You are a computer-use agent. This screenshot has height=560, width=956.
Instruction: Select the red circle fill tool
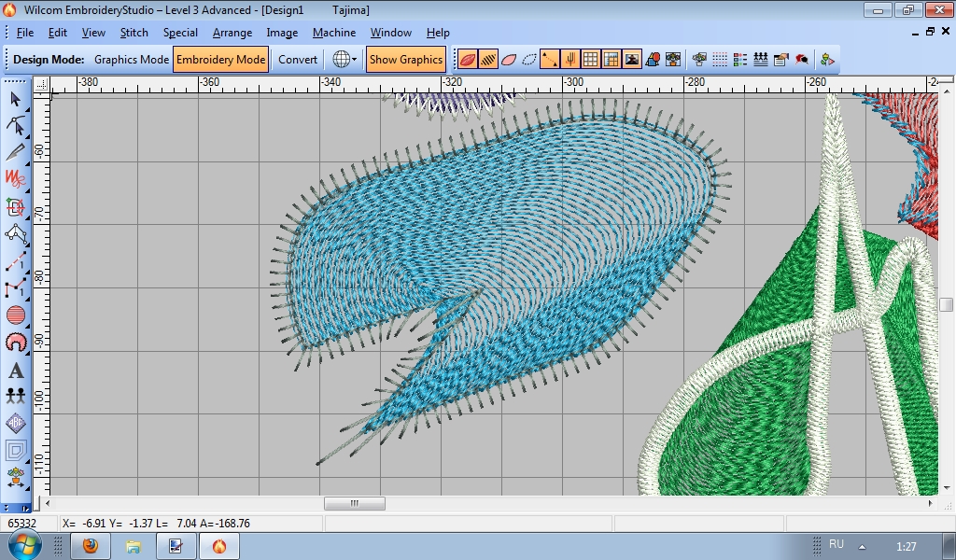[15, 315]
